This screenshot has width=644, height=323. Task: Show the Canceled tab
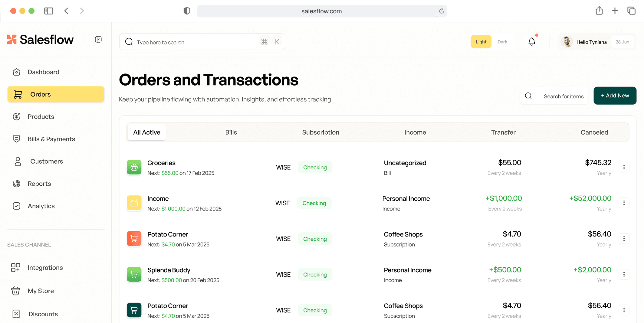[x=594, y=132]
